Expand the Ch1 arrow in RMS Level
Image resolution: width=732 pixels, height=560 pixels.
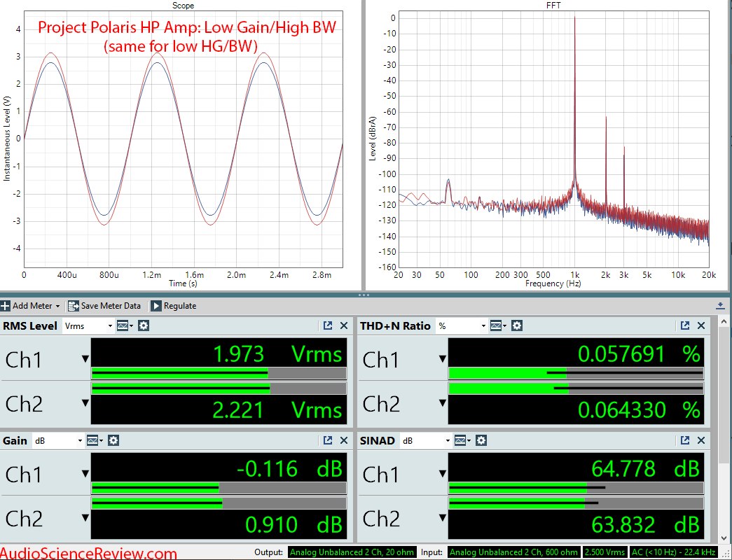(85, 359)
